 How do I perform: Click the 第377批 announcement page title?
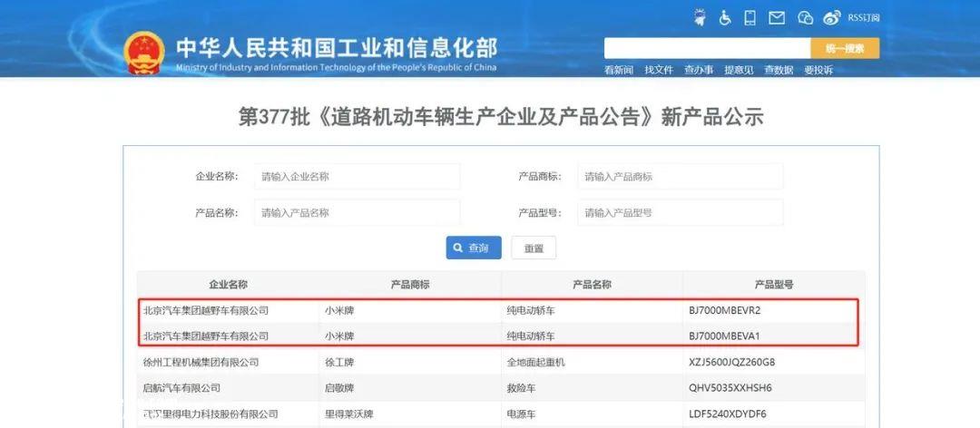[x=501, y=117]
